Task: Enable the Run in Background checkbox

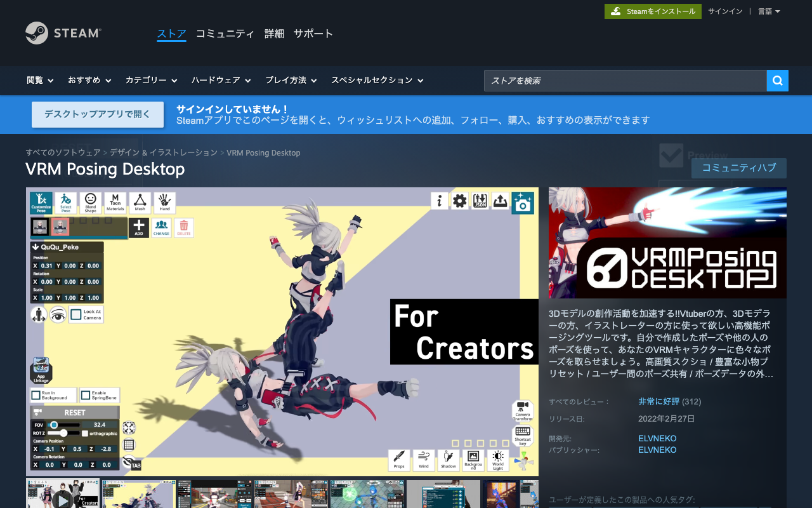Action: click(36, 395)
